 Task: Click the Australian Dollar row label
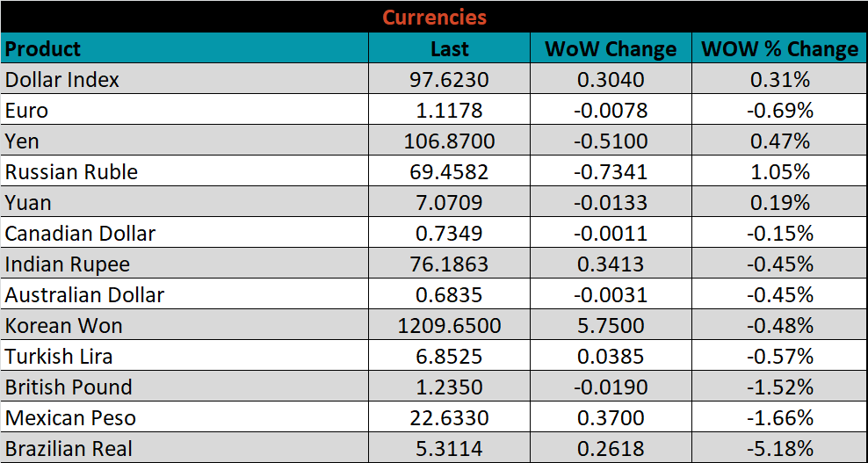(84, 295)
